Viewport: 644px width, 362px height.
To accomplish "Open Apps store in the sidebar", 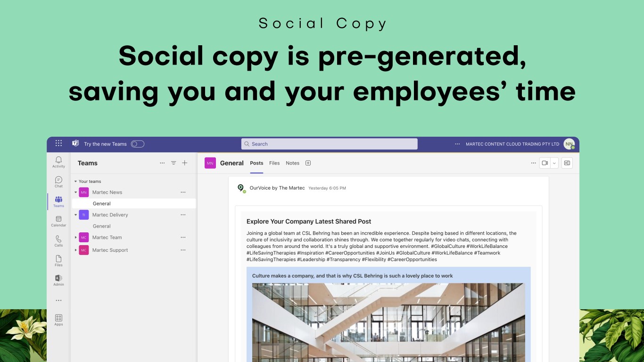I will (x=58, y=320).
